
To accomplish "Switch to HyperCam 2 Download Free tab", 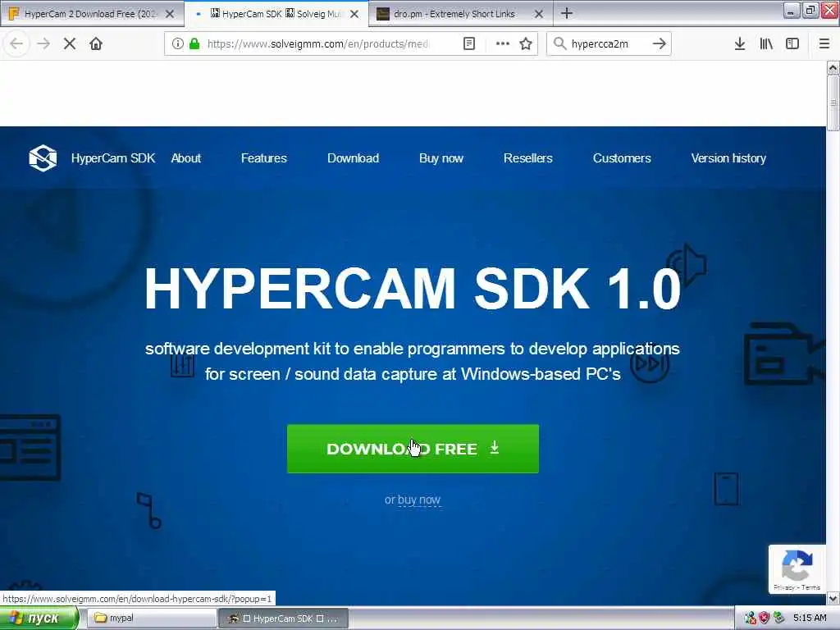I will click(91, 14).
